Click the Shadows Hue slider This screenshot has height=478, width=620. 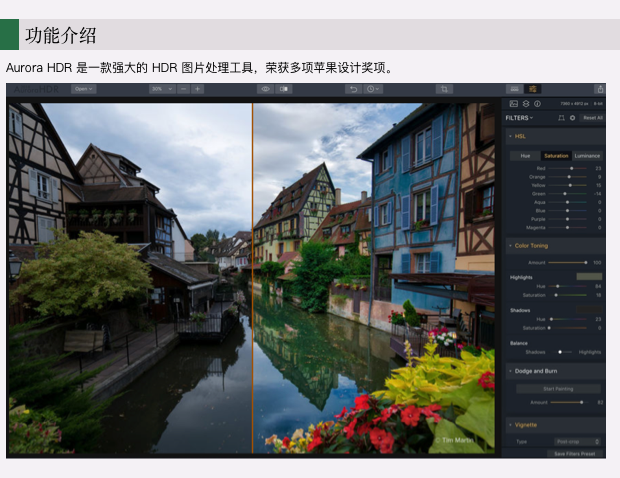[x=567, y=319]
